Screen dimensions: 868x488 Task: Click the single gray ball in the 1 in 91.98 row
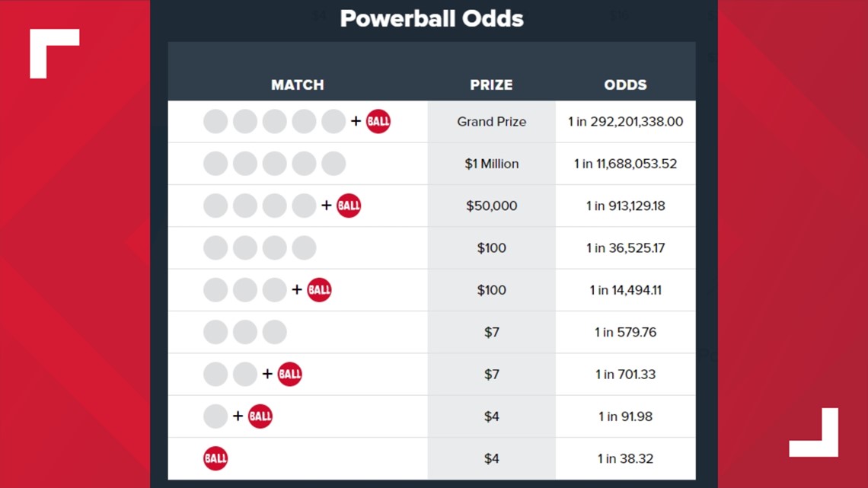[x=215, y=416]
